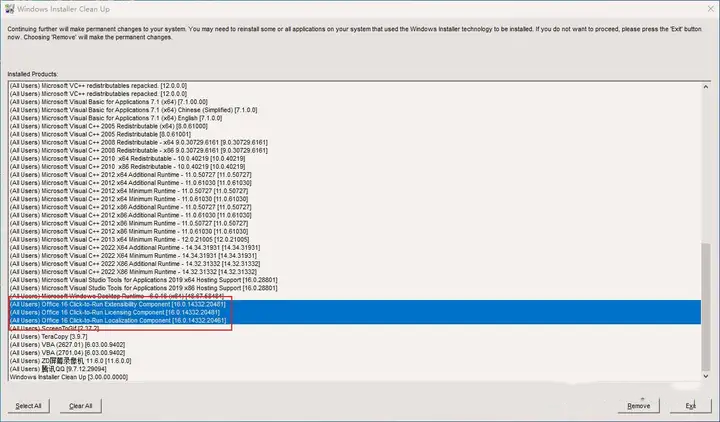Viewport: 720px width, 422px height.
Task: Select VC++ 2012 x86 Minimum Runtime 11.0.50727
Action: tap(129, 224)
